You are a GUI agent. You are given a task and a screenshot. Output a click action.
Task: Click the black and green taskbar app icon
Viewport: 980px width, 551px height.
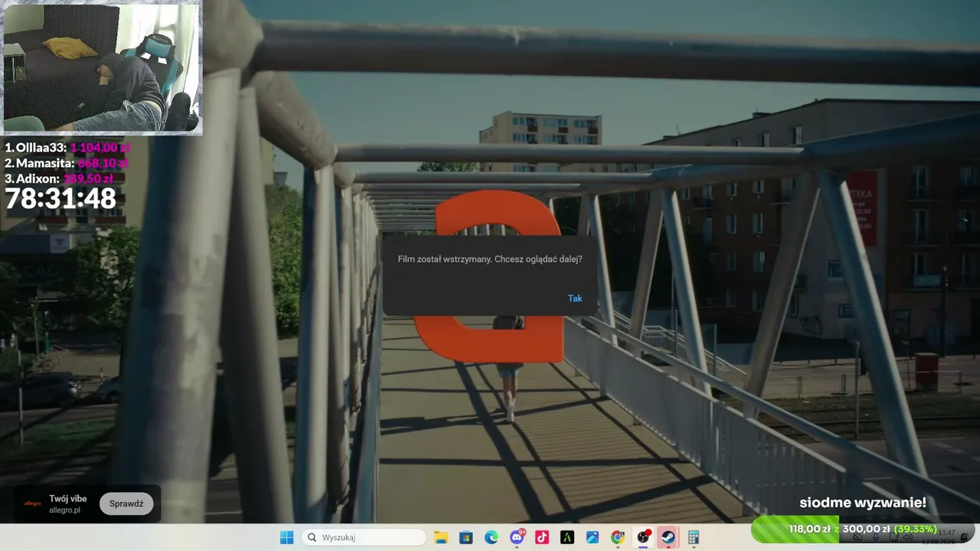[x=567, y=537]
